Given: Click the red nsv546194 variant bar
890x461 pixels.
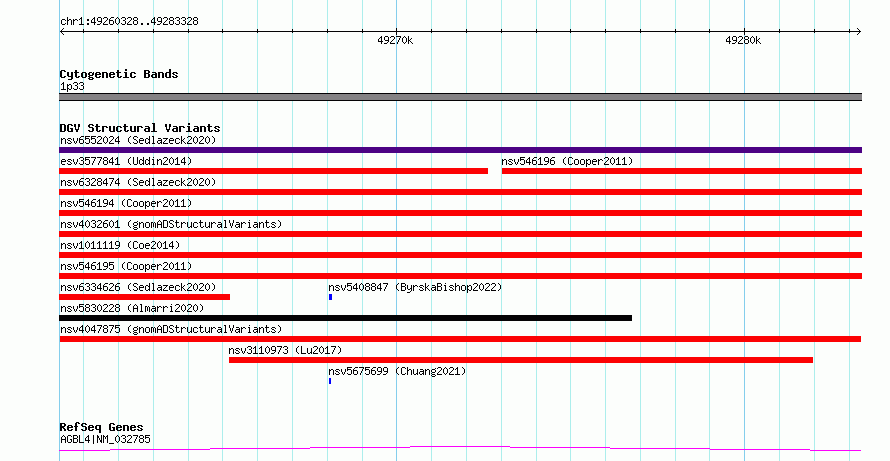Looking at the screenshot, I should tap(460, 213).
